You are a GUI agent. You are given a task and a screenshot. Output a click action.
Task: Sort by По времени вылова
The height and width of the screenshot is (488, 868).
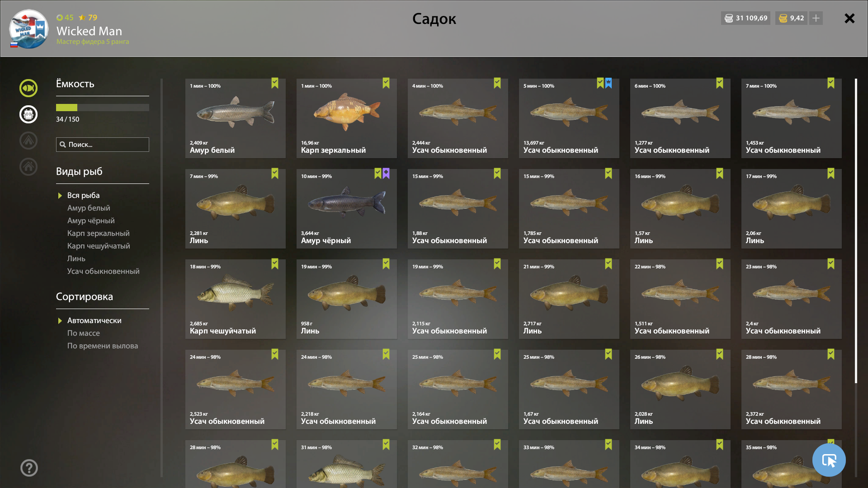[103, 346]
